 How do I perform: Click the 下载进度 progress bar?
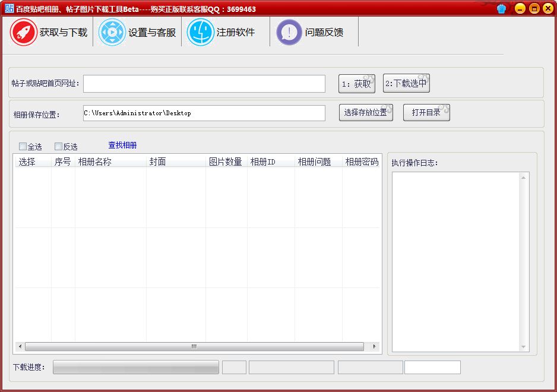coord(135,367)
